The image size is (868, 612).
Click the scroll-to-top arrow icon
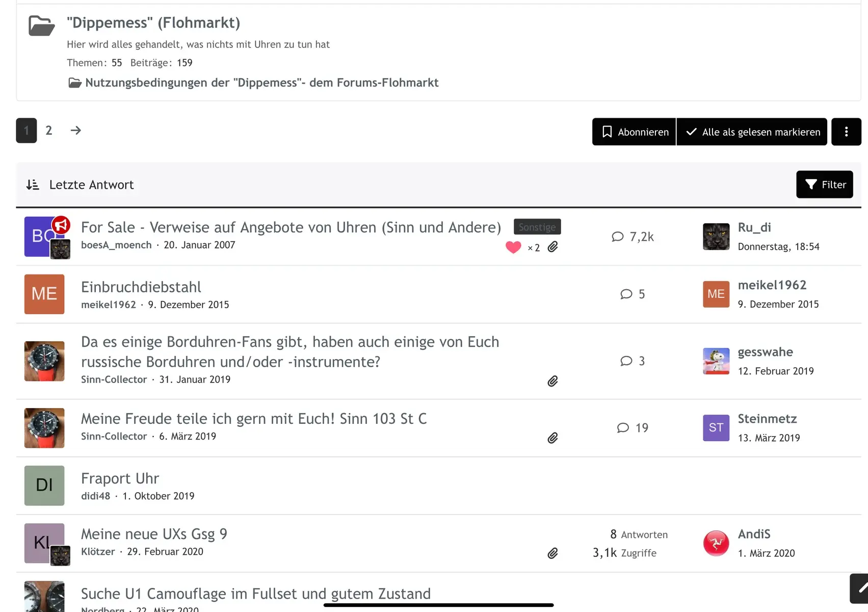point(860,589)
